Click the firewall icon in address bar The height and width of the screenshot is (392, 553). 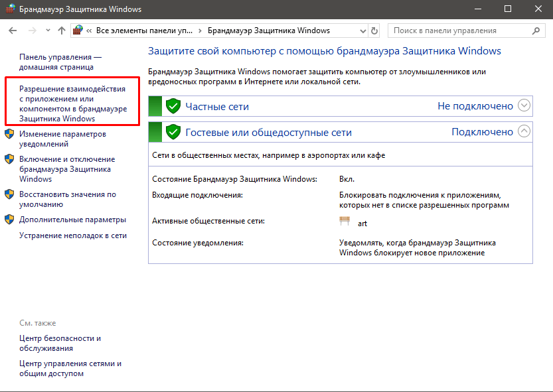click(x=78, y=31)
